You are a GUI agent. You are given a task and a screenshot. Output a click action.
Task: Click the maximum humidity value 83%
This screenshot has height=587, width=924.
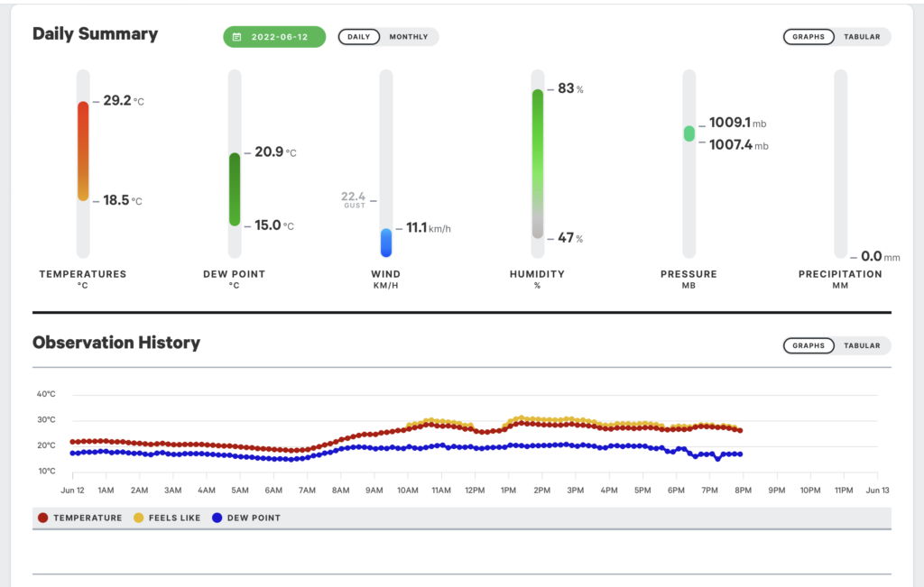[570, 88]
